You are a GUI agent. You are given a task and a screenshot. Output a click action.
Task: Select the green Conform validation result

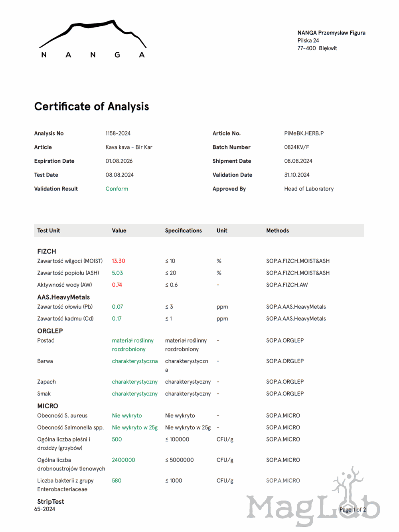coord(117,189)
